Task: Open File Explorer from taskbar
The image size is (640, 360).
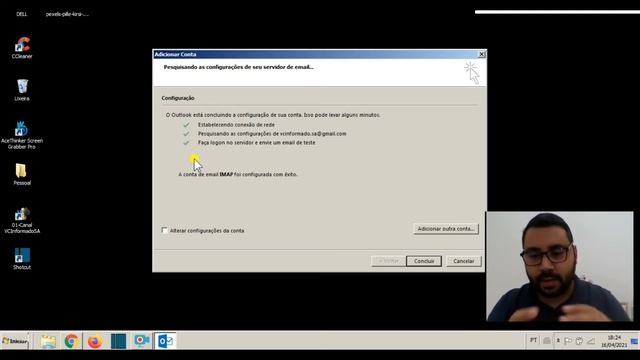Action: (x=48, y=341)
